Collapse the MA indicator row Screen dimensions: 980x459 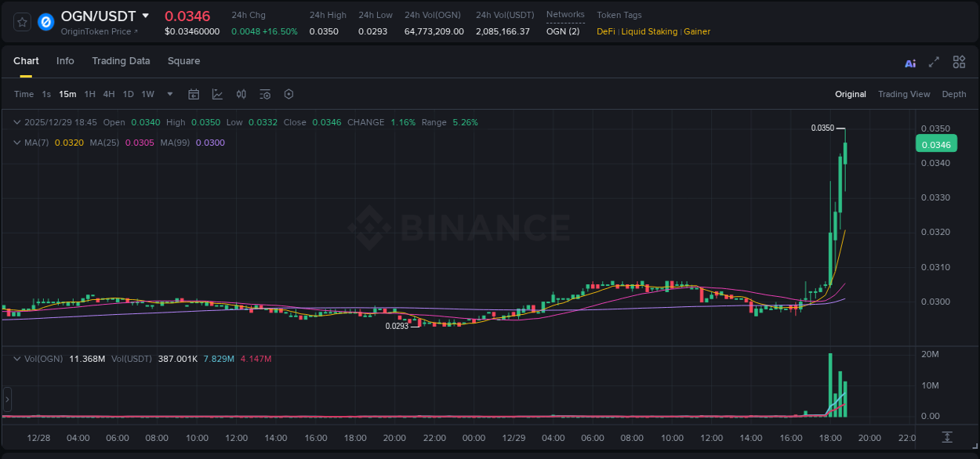[x=16, y=143]
